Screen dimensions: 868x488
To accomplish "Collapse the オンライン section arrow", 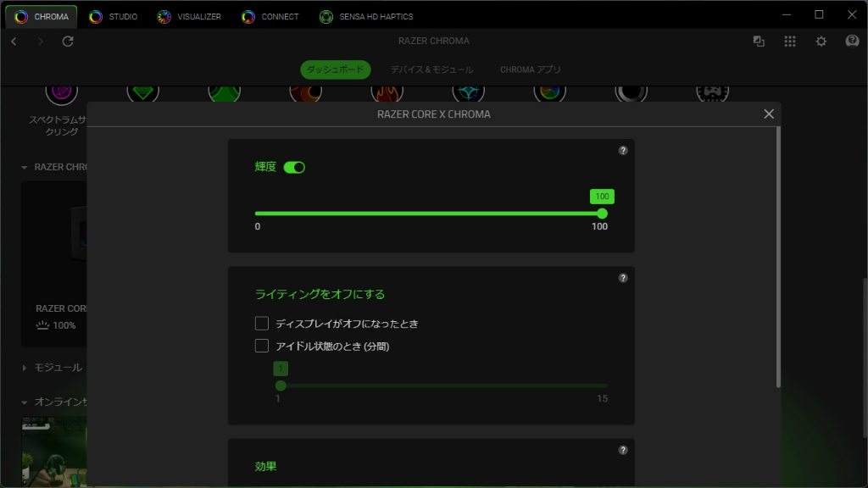I will click(x=24, y=402).
